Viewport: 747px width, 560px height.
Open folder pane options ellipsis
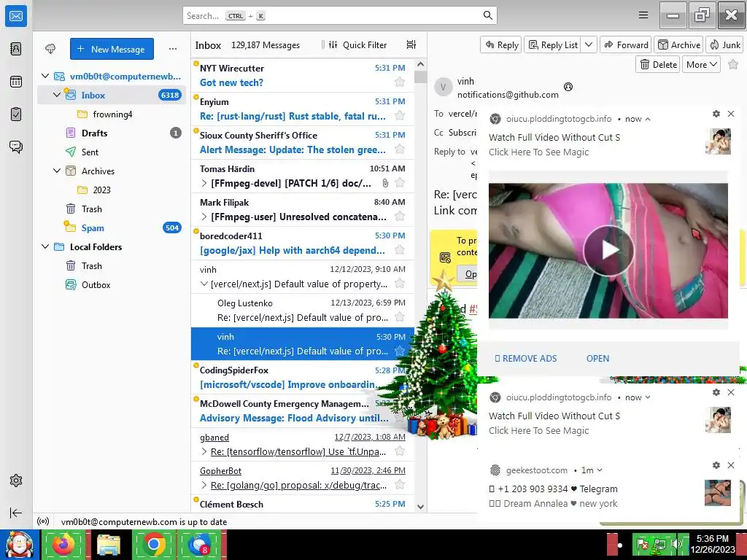173,49
